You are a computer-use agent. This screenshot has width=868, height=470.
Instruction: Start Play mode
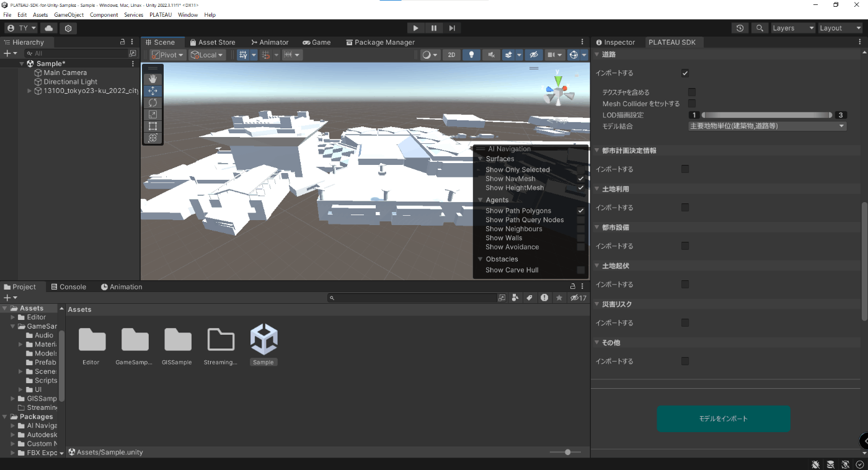click(415, 28)
